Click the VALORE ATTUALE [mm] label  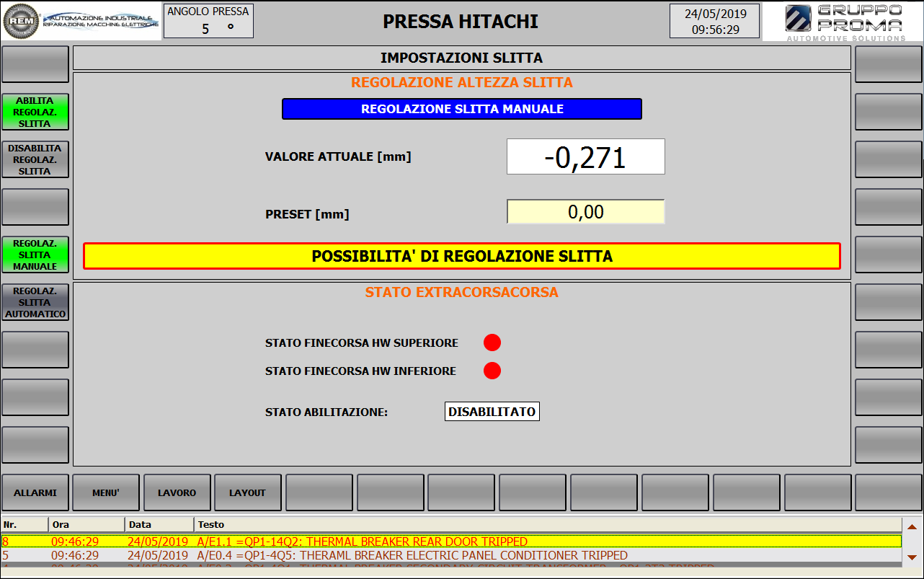point(338,156)
